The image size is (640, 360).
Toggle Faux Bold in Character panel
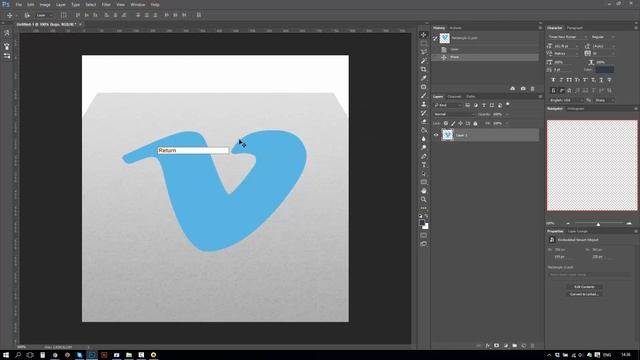(553, 80)
